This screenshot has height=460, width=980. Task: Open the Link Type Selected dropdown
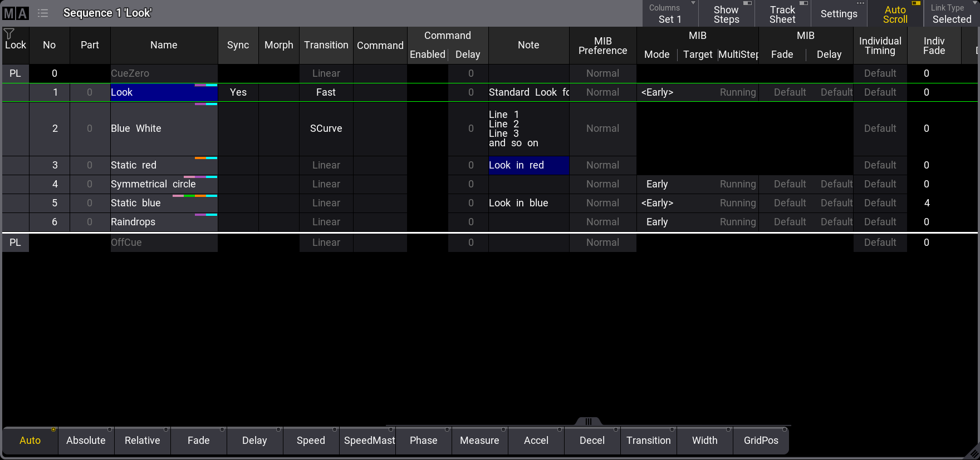[951, 14]
